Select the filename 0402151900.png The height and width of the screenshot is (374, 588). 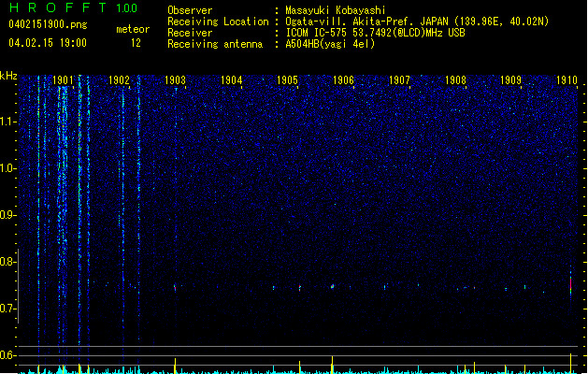coord(48,24)
